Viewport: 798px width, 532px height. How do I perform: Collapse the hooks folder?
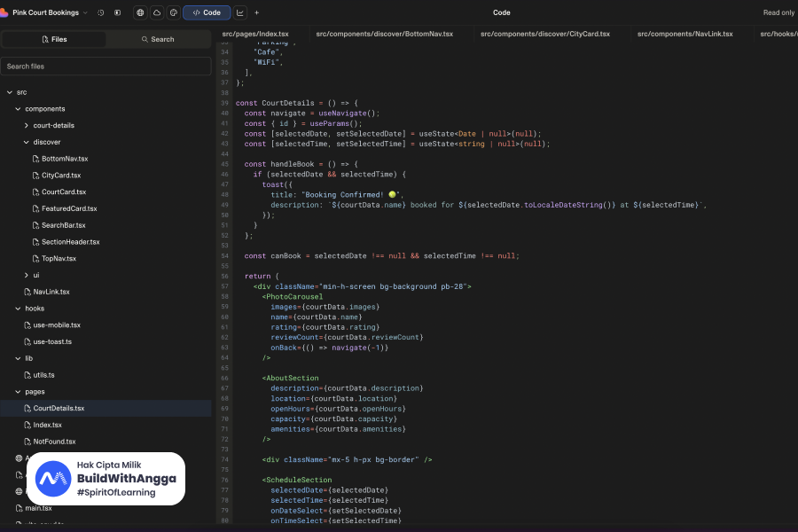click(x=17, y=309)
